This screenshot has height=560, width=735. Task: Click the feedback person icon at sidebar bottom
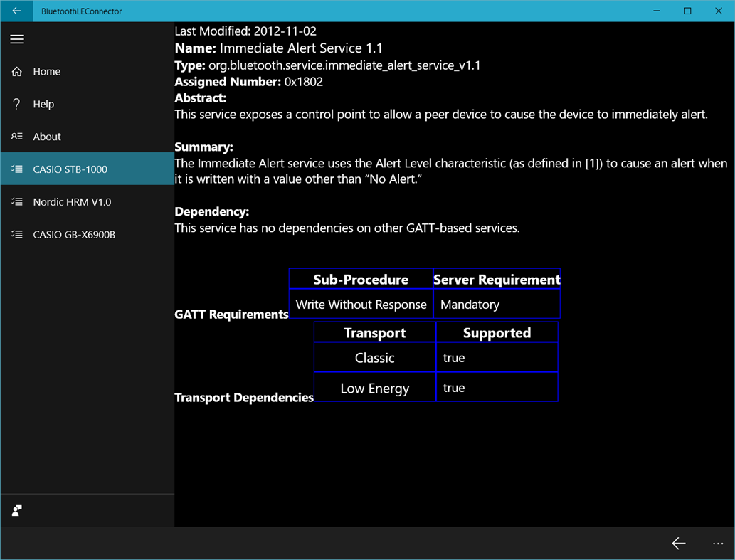click(x=16, y=510)
